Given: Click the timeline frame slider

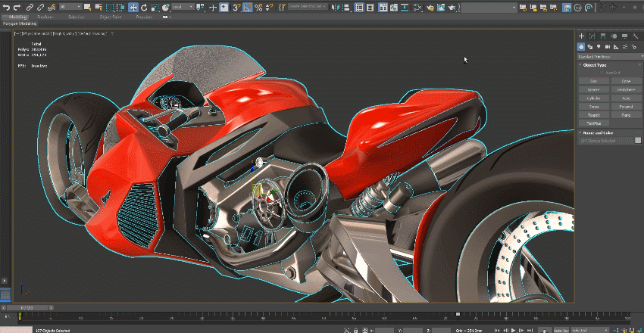Looking at the screenshot, I should [28, 308].
